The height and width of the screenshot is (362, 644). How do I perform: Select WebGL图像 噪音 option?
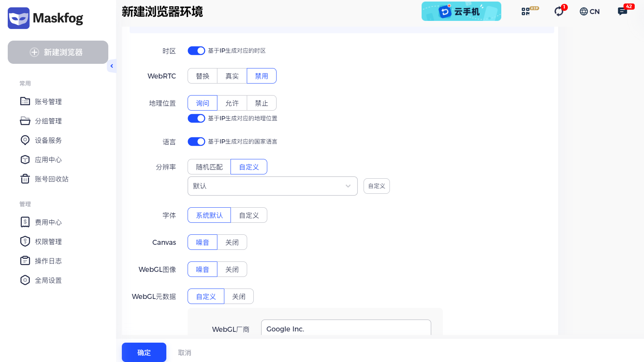203,269
